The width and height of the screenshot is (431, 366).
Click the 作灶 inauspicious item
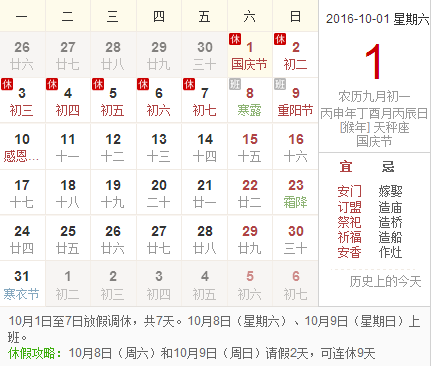click(390, 252)
